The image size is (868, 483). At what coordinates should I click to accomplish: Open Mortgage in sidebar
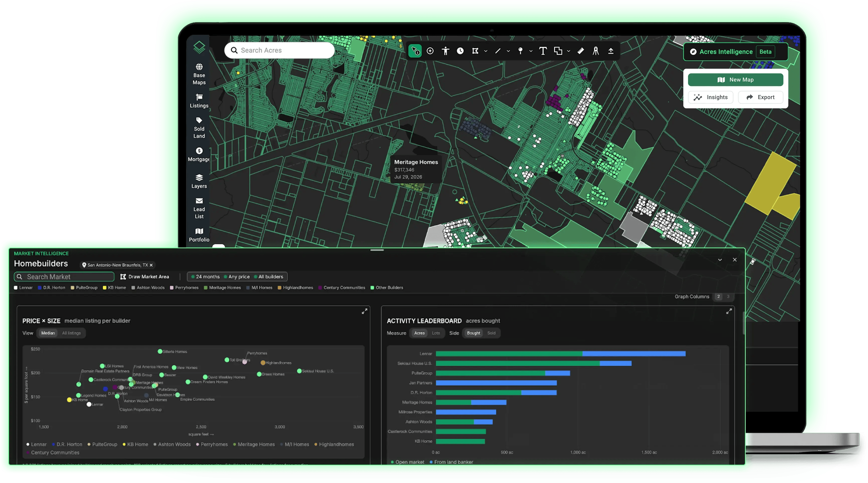pyautogui.click(x=199, y=154)
